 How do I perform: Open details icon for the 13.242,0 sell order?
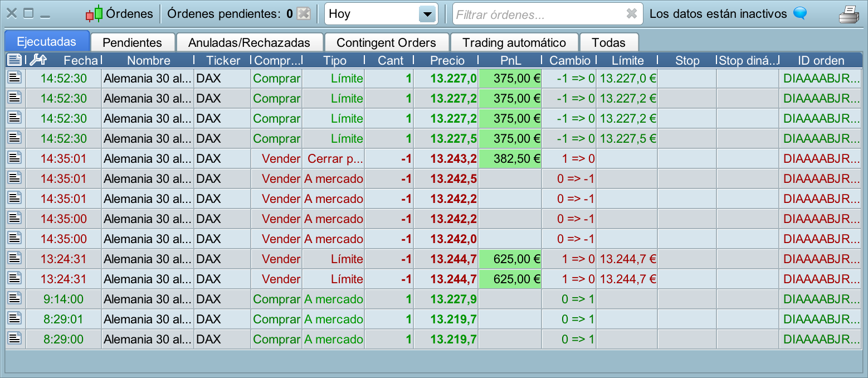[x=14, y=239]
